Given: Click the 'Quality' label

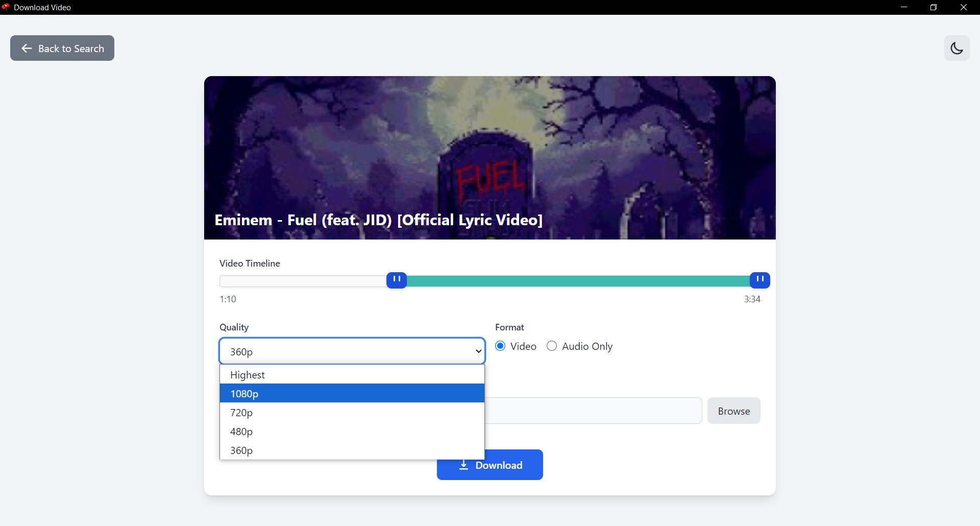Looking at the screenshot, I should 234,327.
